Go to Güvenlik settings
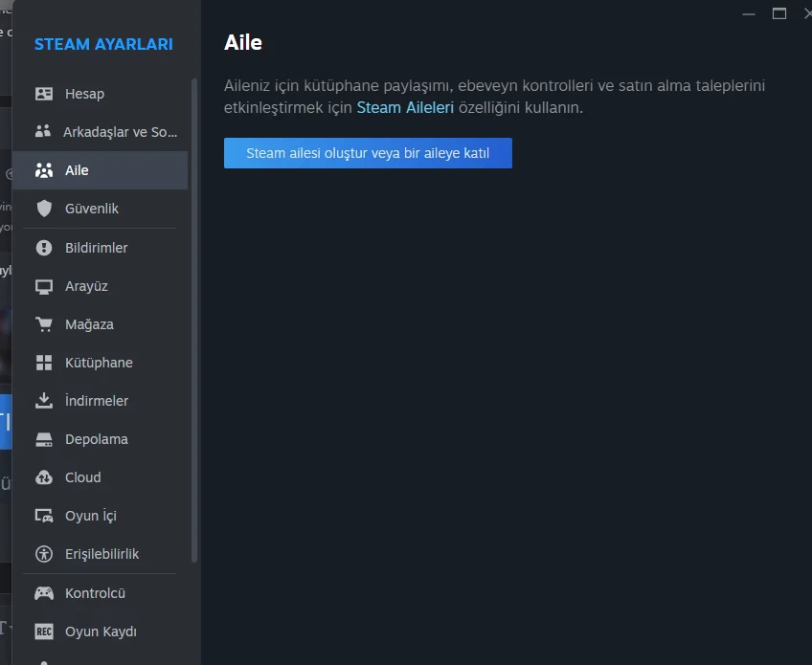The height and width of the screenshot is (665, 812). click(x=100, y=209)
